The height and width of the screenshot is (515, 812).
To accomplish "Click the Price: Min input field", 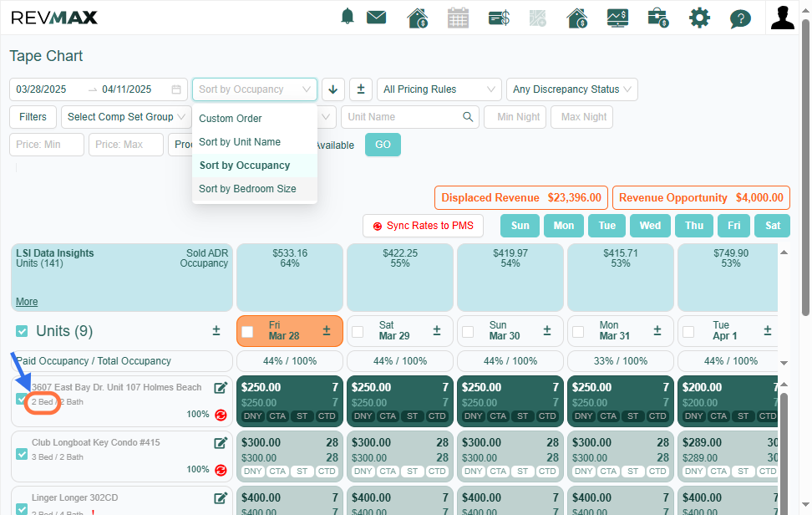I will click(x=47, y=145).
